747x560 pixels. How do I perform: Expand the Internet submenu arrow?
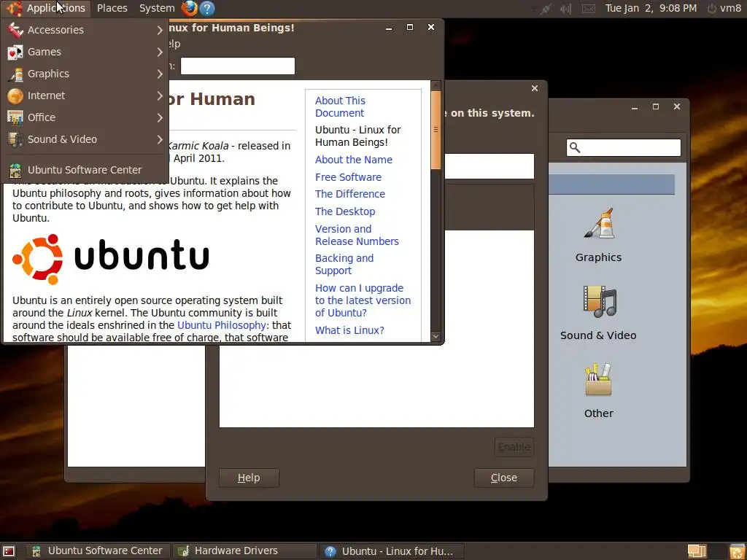[160, 96]
